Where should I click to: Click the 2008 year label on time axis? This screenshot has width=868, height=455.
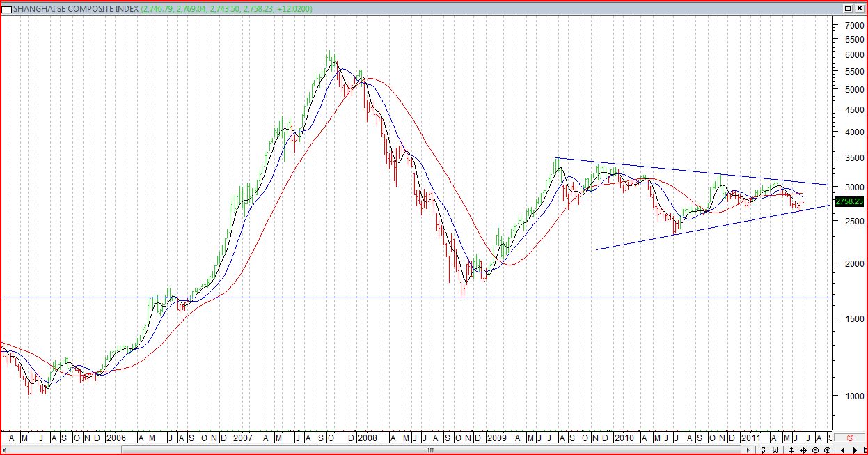pyautogui.click(x=369, y=438)
